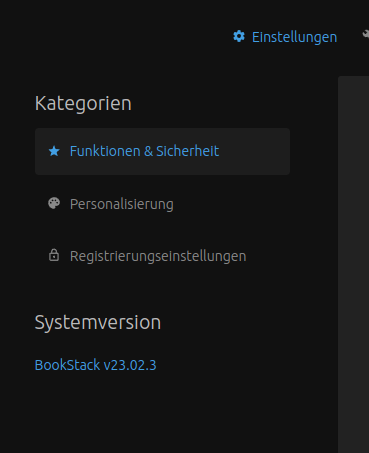369x453 pixels.
Task: Select the Funktionen & Sicherheit category
Action: pos(162,151)
